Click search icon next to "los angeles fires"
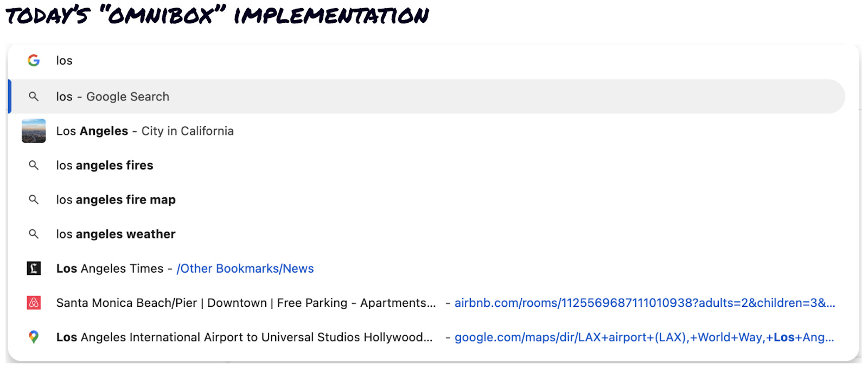This screenshot has width=868, height=373. click(x=34, y=165)
